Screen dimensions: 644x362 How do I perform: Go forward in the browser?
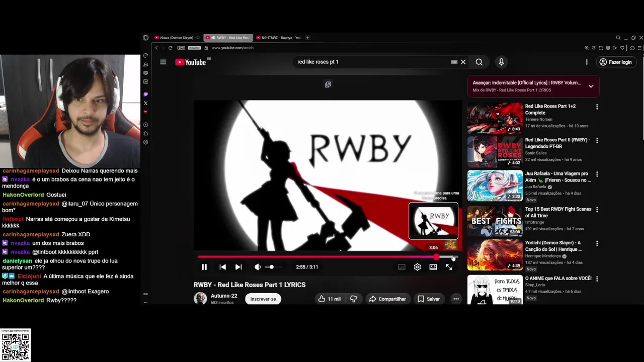(x=163, y=48)
